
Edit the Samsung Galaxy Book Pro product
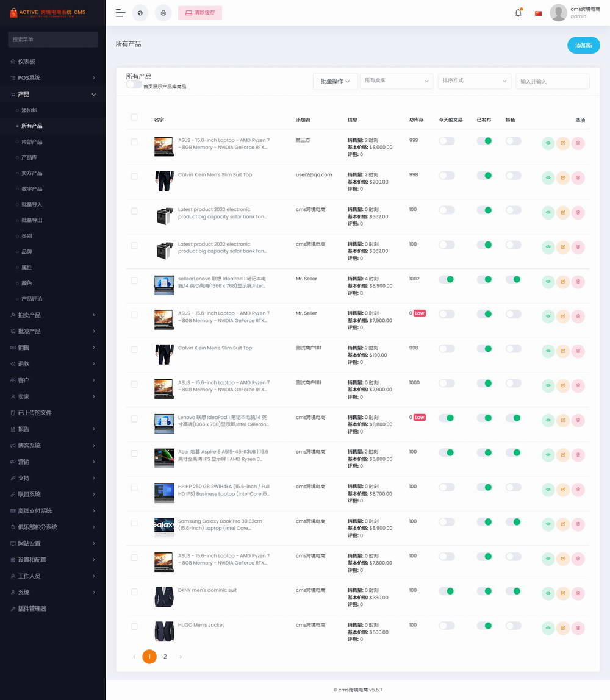click(x=563, y=524)
